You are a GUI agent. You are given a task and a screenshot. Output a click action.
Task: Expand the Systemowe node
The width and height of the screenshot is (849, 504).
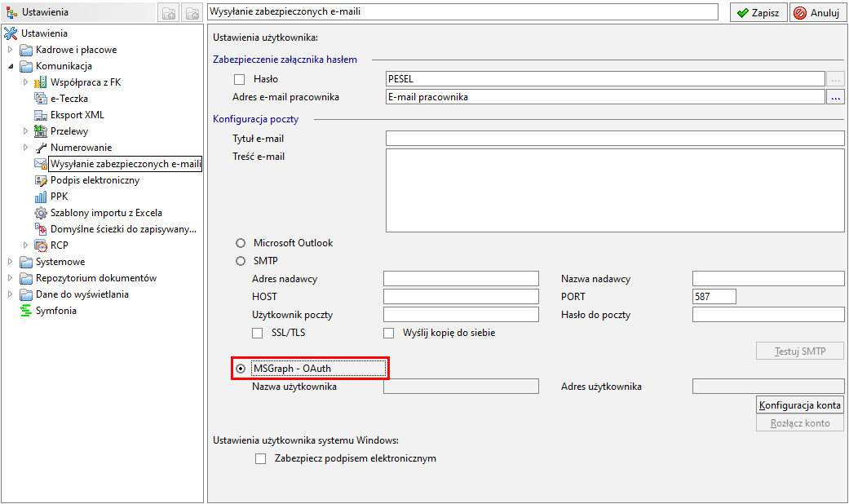(10, 262)
